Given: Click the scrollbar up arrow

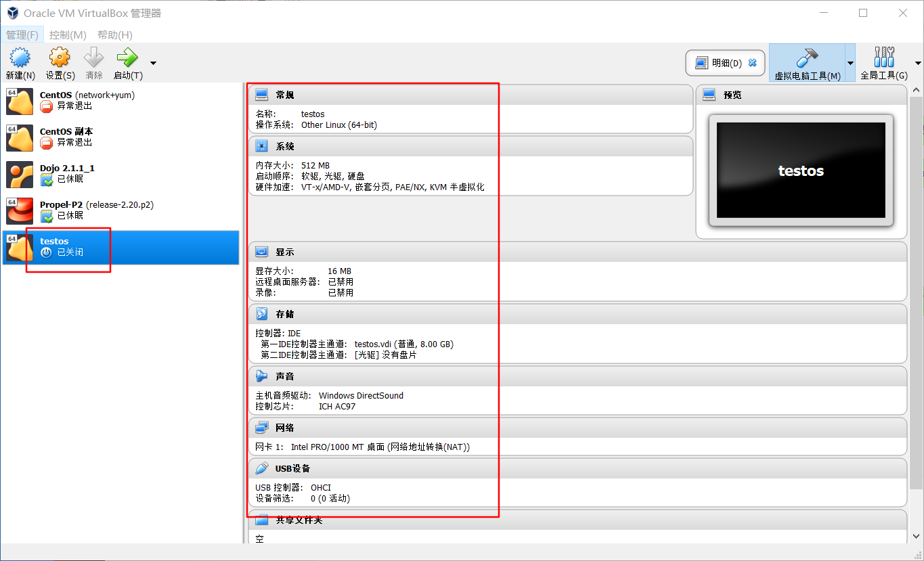Looking at the screenshot, I should coord(916,90).
